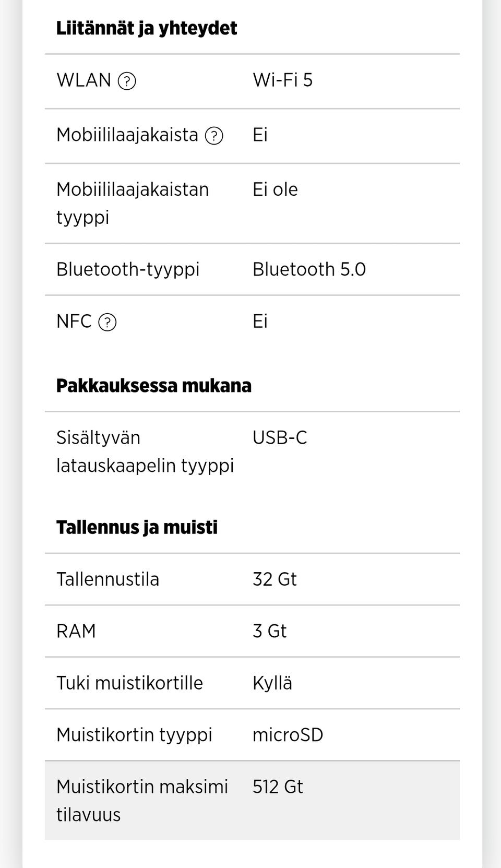Open the WLAN help question mark icon
Viewport: 501px width, 868px height.
tap(127, 81)
